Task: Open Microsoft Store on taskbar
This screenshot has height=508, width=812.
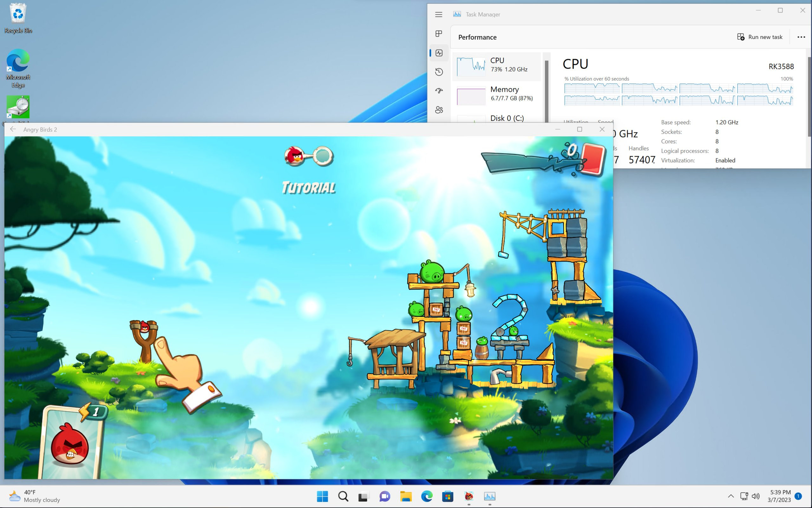Action: click(x=448, y=496)
